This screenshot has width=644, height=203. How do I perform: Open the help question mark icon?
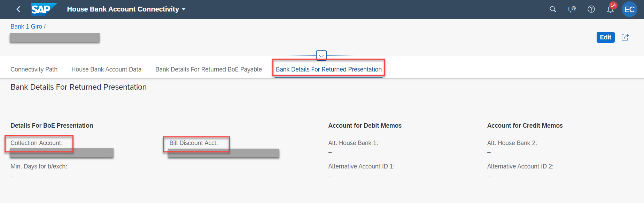click(x=591, y=9)
